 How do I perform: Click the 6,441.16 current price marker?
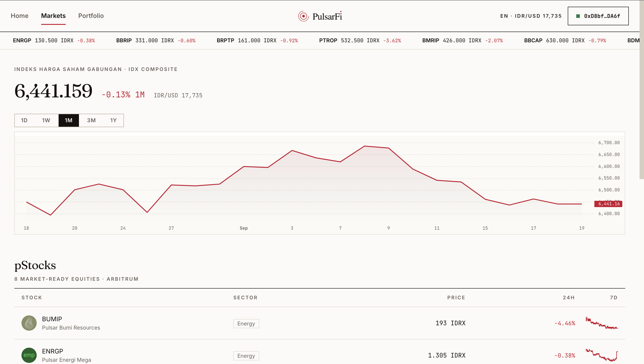608,204
